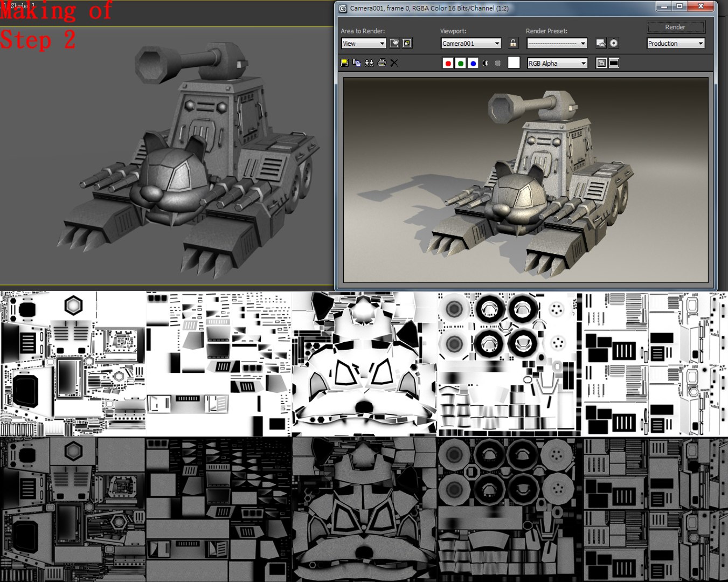Click the Area to Render label
This screenshot has width=728, height=582.
pyautogui.click(x=363, y=31)
